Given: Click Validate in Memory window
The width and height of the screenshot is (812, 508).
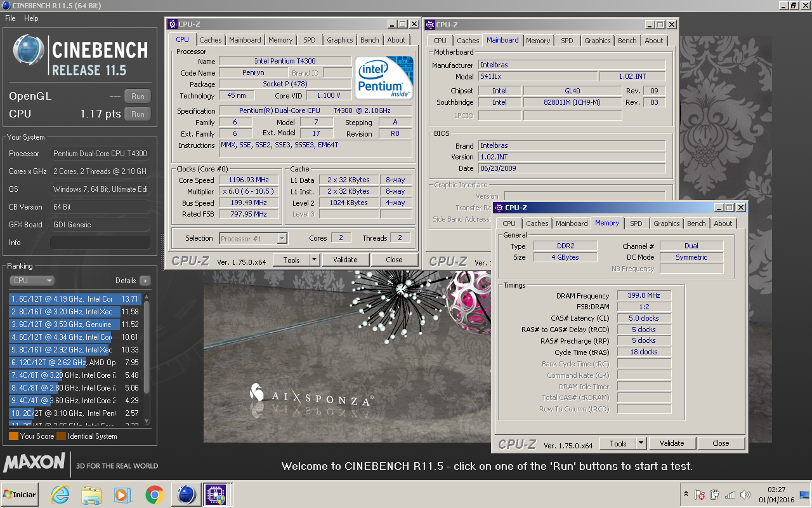Looking at the screenshot, I should [672, 443].
